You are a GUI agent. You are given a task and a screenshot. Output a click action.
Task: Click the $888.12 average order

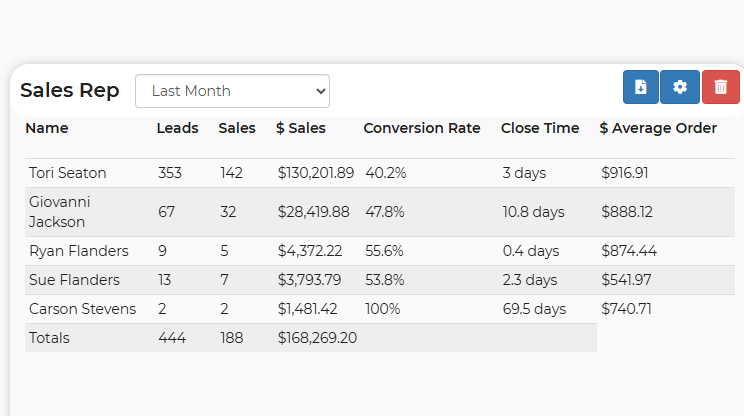[627, 212]
